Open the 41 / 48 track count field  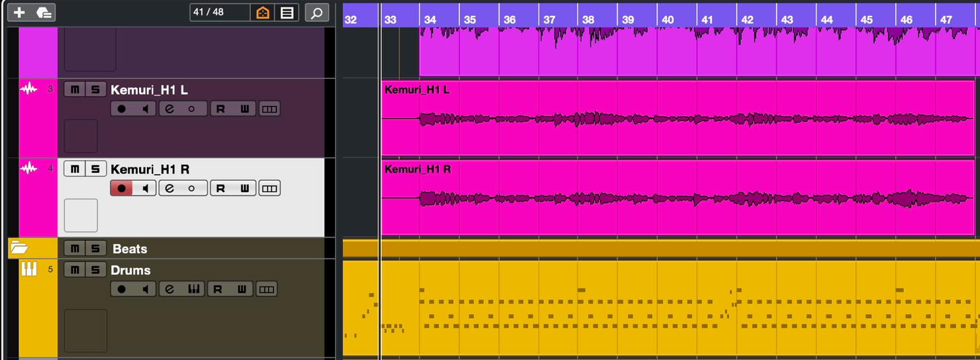point(220,13)
